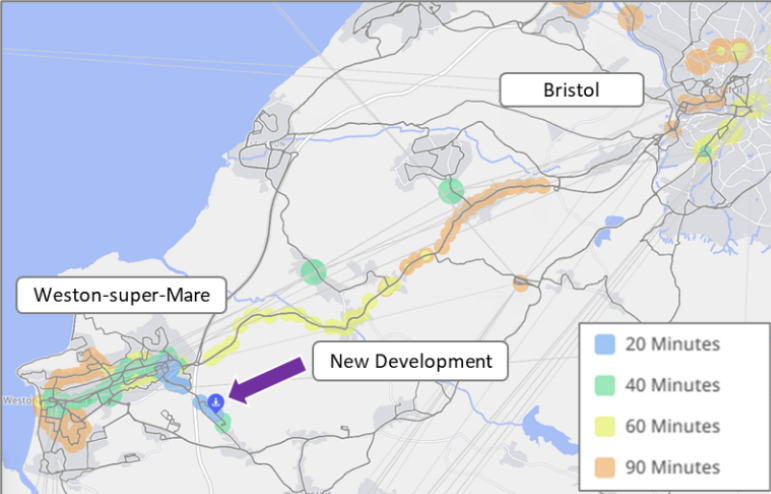Click the yellow 60 Minutes legend swatch
This screenshot has height=494, width=771.
[x=602, y=426]
